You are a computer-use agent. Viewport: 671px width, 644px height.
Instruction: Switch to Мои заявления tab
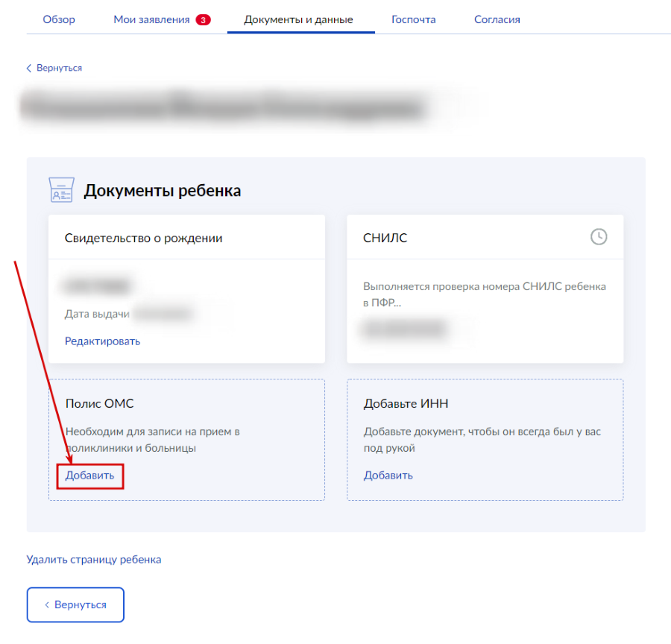tap(152, 19)
